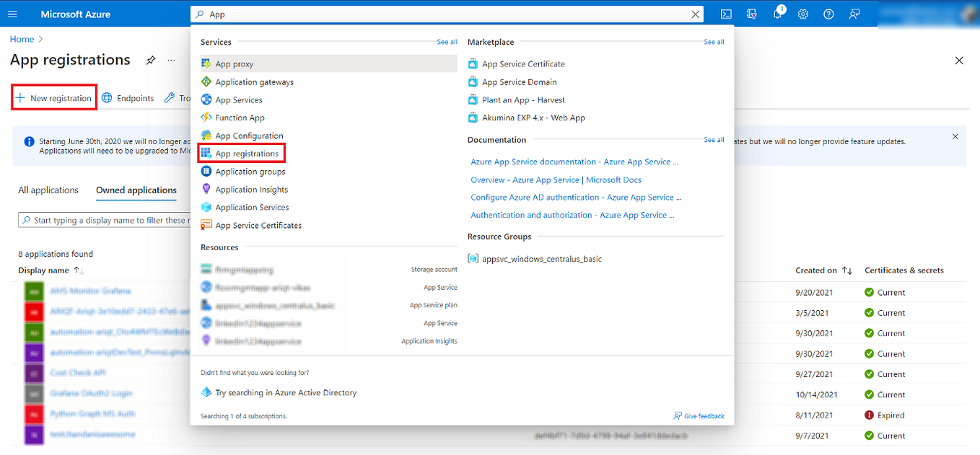Image resolution: width=980 pixels, height=455 pixels.
Task: Switch to Owned applications tab
Action: click(135, 190)
